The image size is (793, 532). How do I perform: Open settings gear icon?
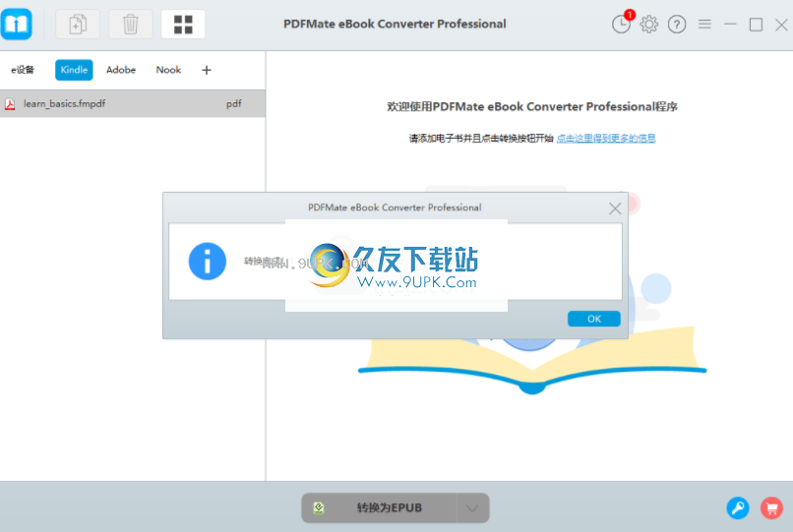click(649, 24)
